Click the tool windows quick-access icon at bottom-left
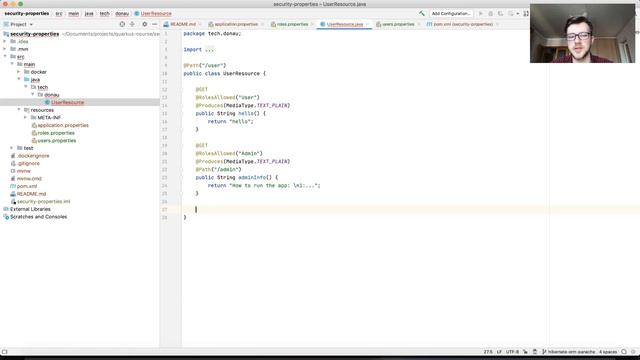This screenshot has height=360, width=640. click(4, 351)
